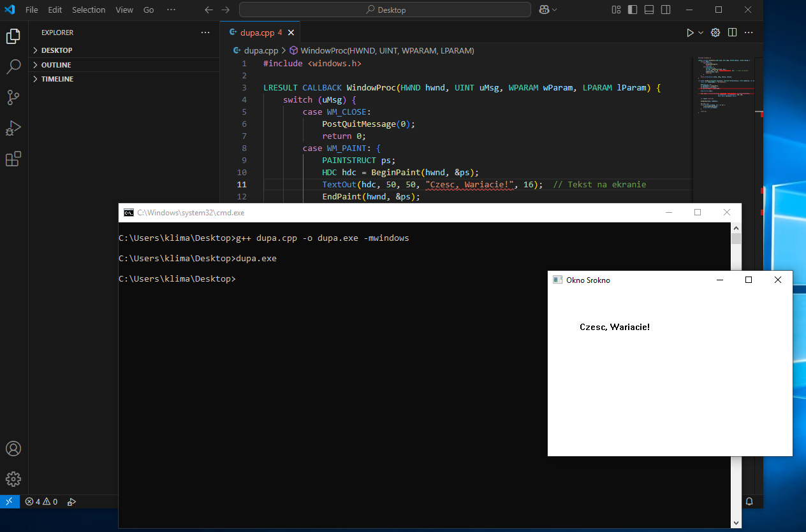Open the Search view in activity bar
The width and height of the screenshot is (806, 532).
click(13, 66)
